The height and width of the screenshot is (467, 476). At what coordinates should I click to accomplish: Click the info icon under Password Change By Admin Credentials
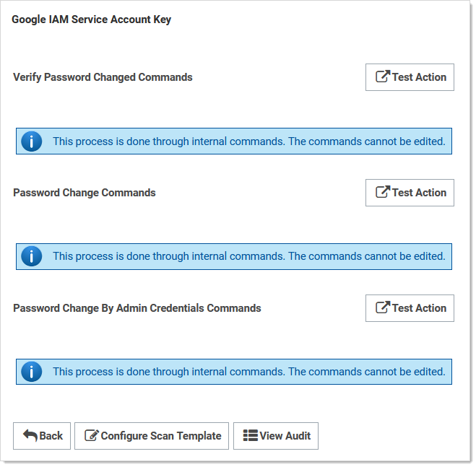click(32, 372)
